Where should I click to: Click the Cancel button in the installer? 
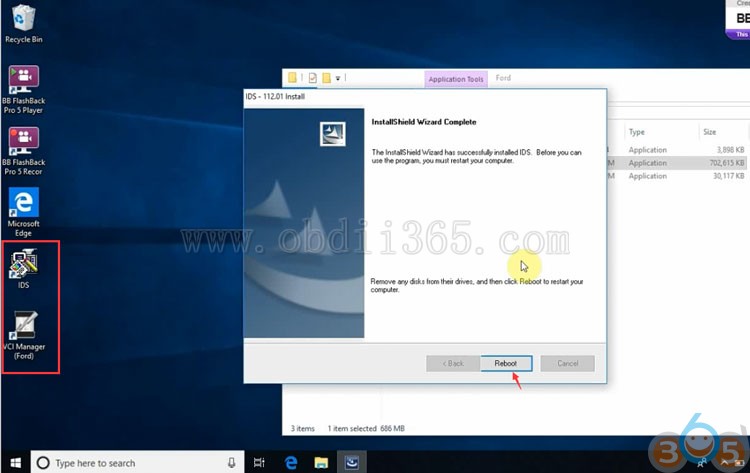(567, 363)
